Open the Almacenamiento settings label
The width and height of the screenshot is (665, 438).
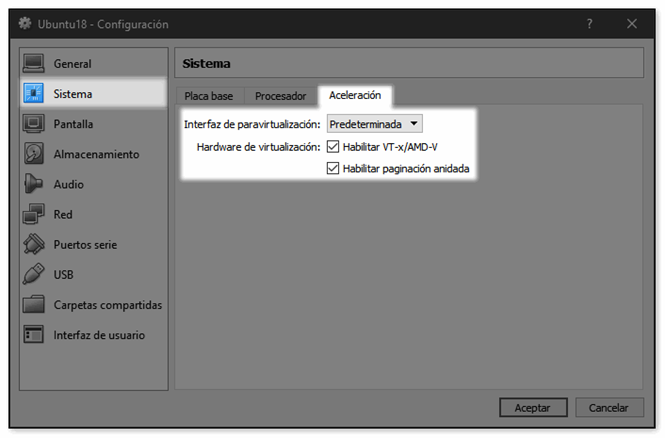(96, 154)
